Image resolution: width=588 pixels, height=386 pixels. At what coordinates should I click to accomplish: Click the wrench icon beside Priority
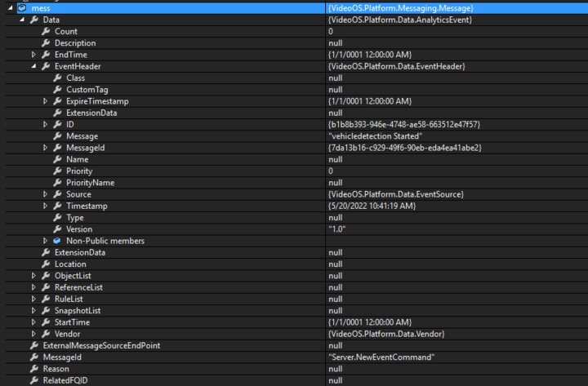tap(57, 171)
